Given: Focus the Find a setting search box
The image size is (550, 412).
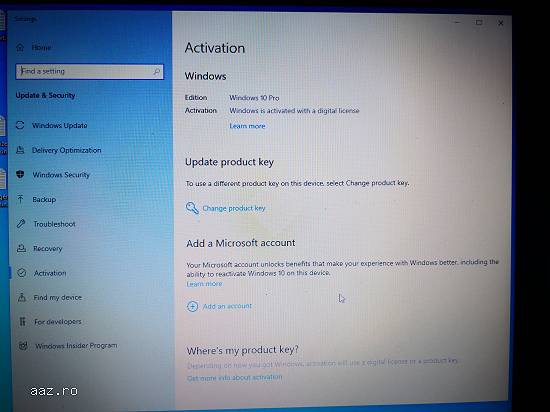Looking at the screenshot, I should click(89, 72).
